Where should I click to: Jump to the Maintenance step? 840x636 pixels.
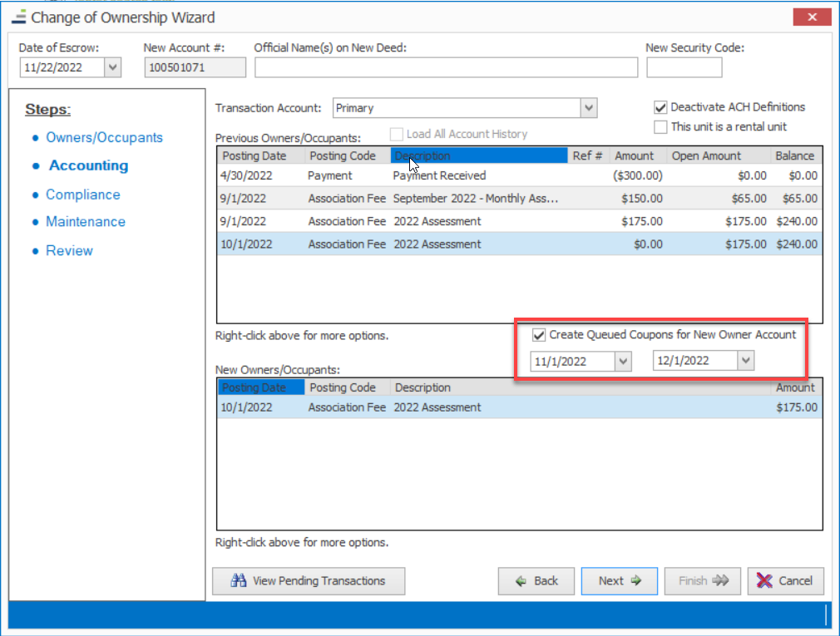click(86, 222)
